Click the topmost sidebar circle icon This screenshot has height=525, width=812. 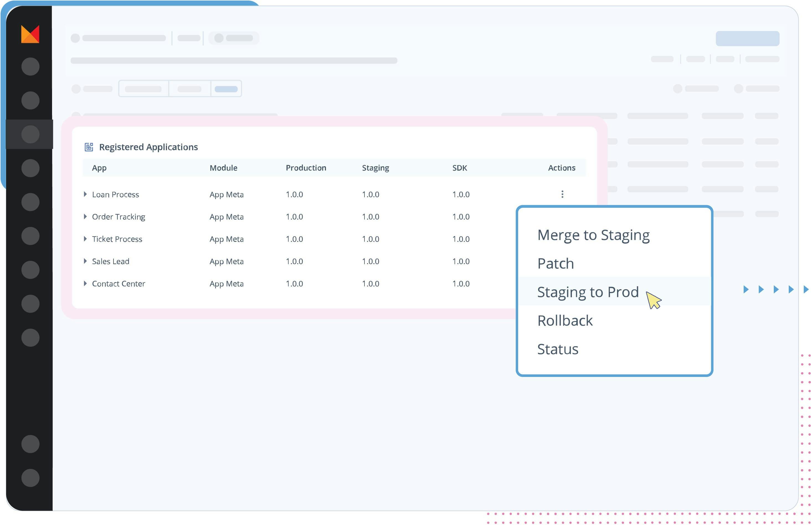point(30,66)
